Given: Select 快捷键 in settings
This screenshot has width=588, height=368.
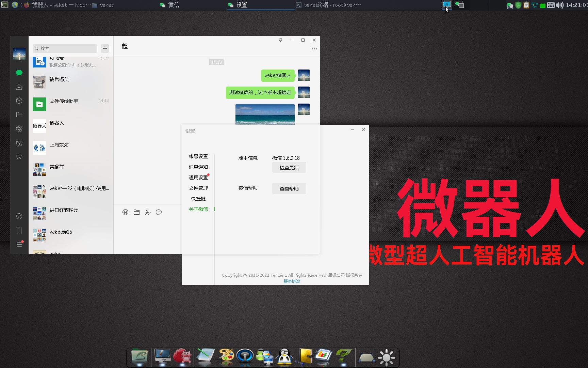Looking at the screenshot, I should point(198,199).
